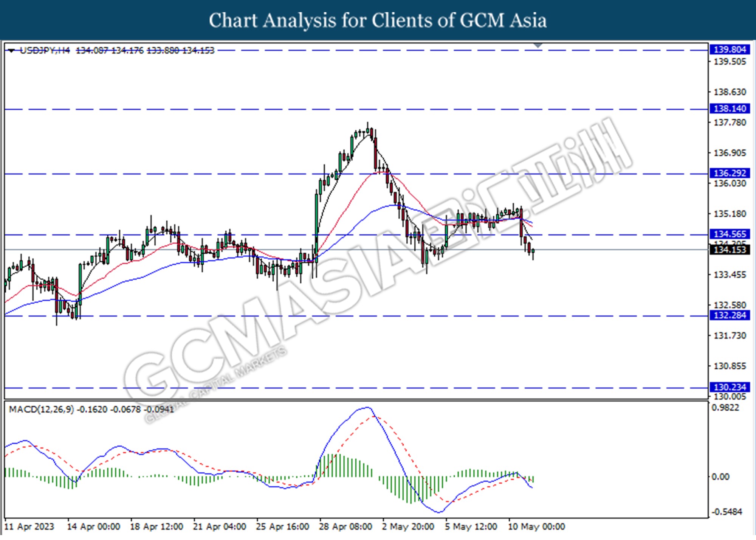Select the 134.565 price level label
Screen dimensions: 756x540
pyautogui.click(x=730, y=234)
